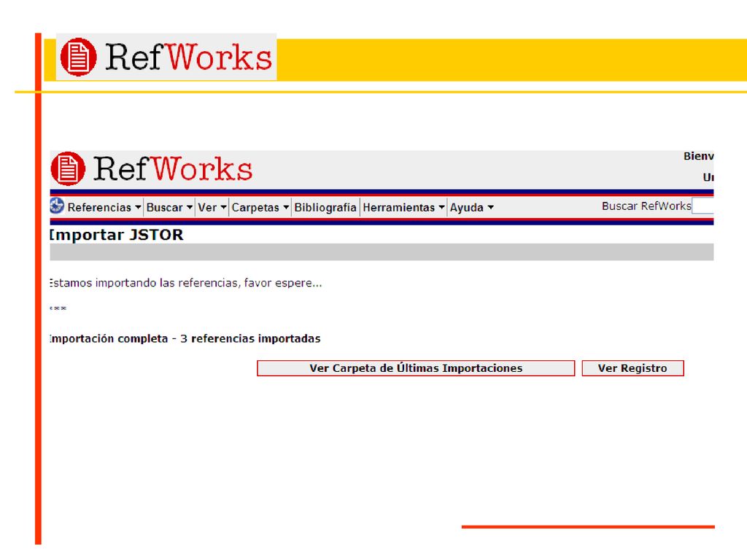Image resolution: width=747 pixels, height=560 pixels.
Task: Click the 'Buscar RefWorks' label
Action: [x=646, y=206]
